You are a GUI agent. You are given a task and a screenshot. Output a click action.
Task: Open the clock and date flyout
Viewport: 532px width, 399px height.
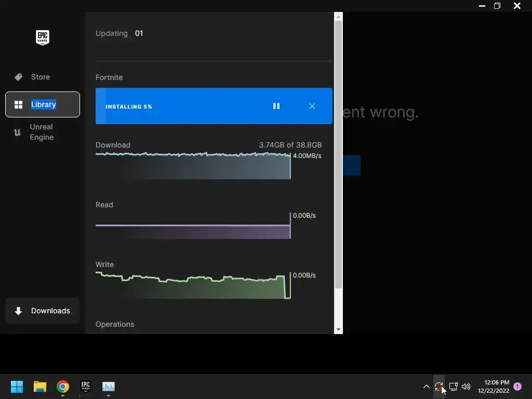coord(494,387)
